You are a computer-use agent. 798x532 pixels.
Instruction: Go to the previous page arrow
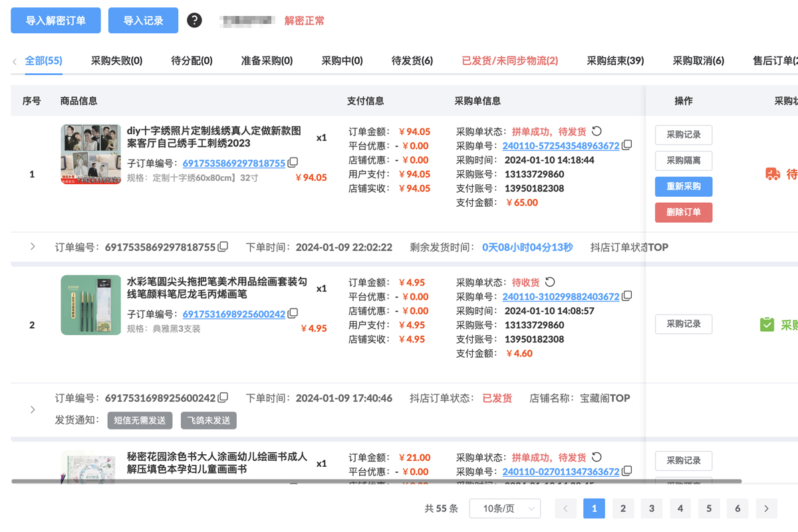coord(565,509)
